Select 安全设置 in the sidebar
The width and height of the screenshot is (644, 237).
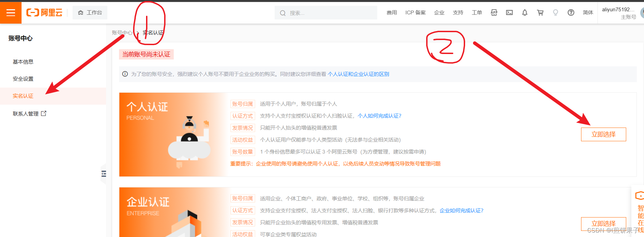point(23,79)
